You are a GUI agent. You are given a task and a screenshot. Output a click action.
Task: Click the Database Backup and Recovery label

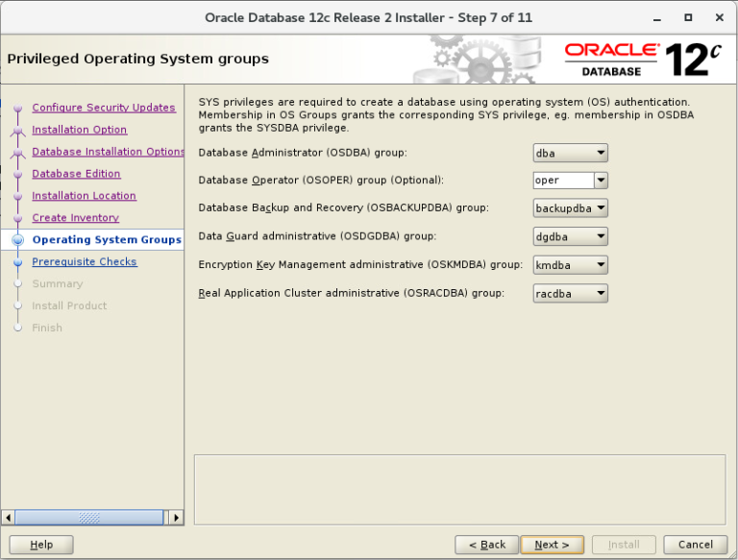pyautogui.click(x=344, y=207)
